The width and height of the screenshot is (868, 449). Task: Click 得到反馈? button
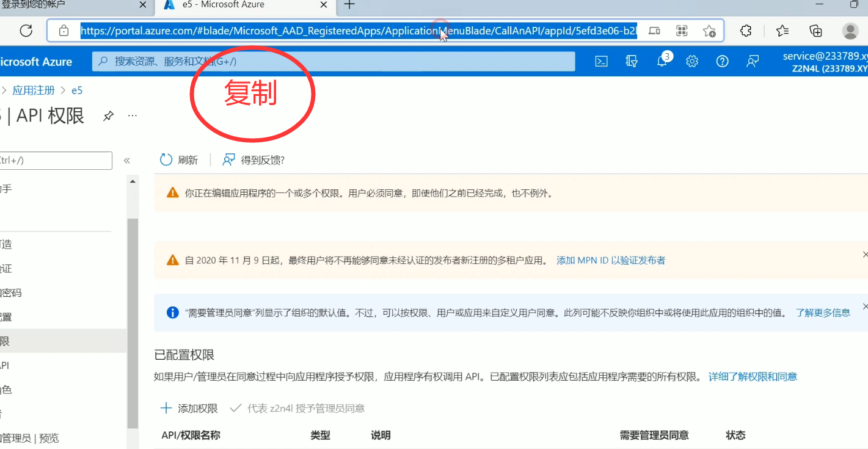253,160
